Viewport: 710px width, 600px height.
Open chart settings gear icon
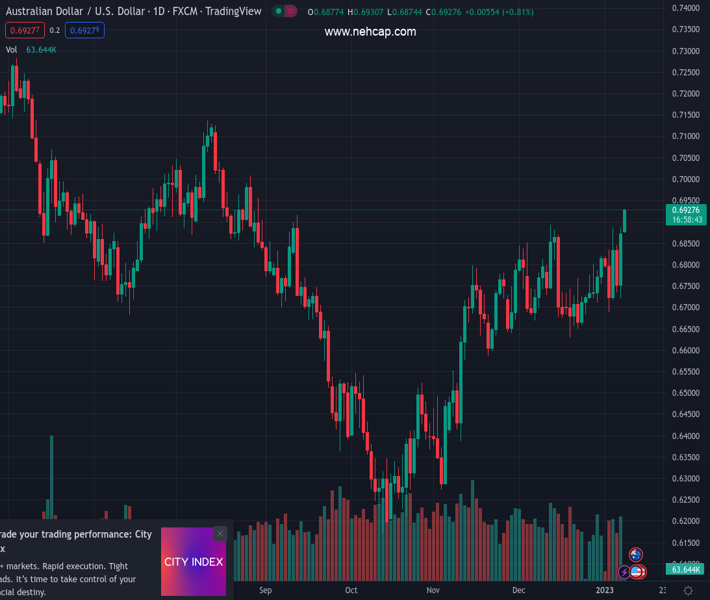(x=688, y=591)
